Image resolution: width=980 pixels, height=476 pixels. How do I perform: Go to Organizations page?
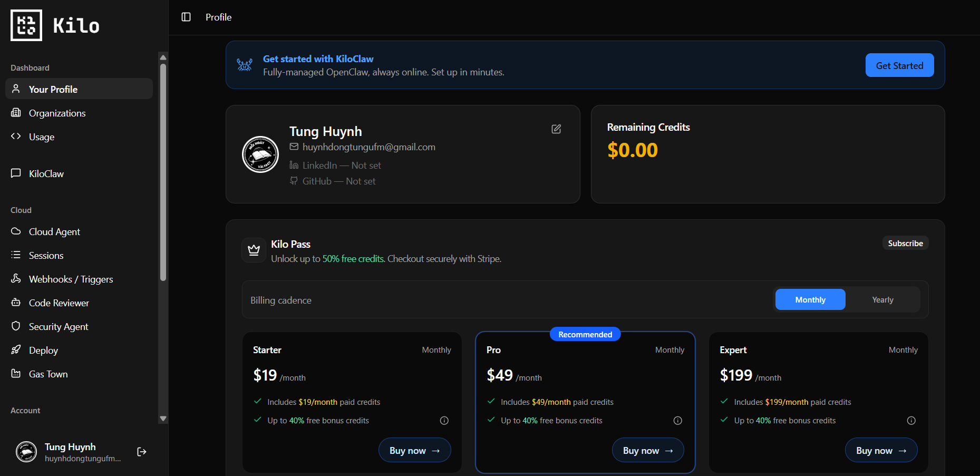pyautogui.click(x=79, y=113)
